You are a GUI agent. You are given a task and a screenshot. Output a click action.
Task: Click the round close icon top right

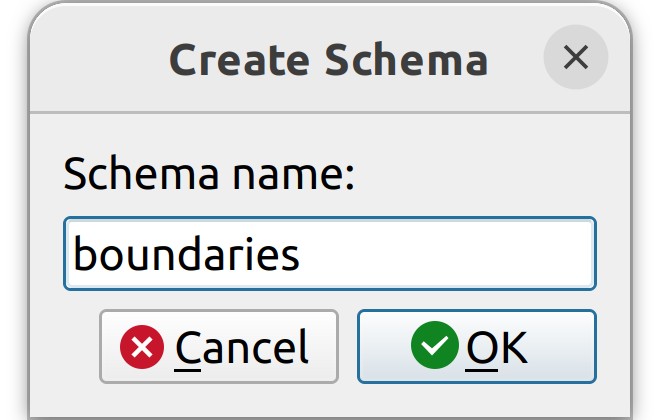[575, 58]
